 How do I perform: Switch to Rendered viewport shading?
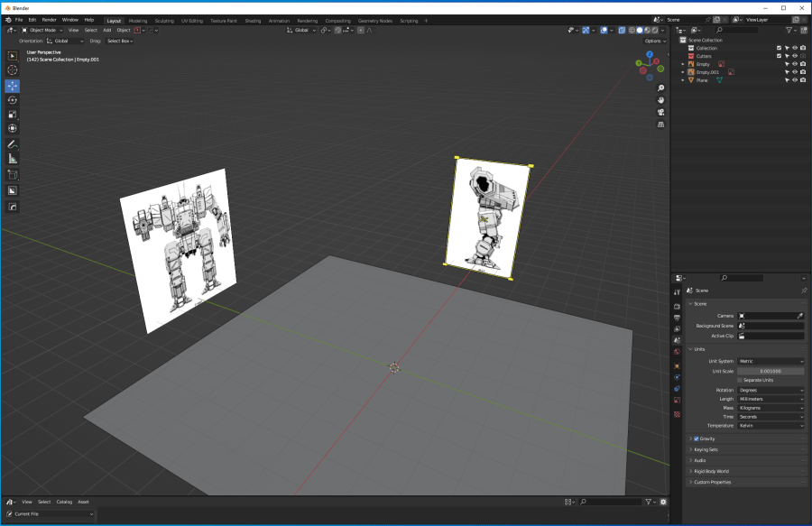(655, 30)
